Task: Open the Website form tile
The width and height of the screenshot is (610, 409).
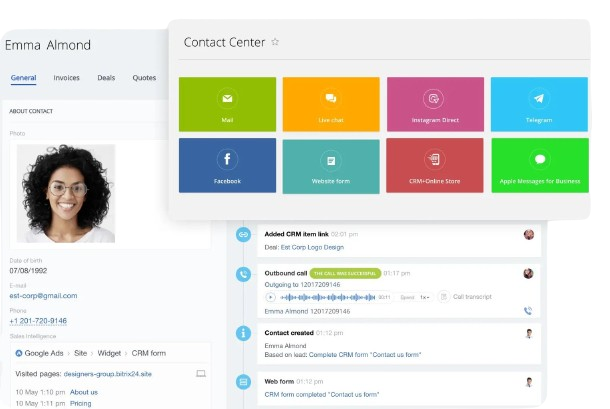Action: pyautogui.click(x=331, y=166)
